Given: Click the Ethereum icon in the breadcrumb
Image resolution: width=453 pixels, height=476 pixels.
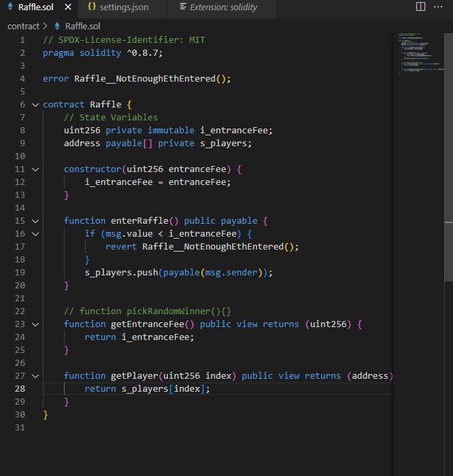Looking at the screenshot, I should [57, 26].
